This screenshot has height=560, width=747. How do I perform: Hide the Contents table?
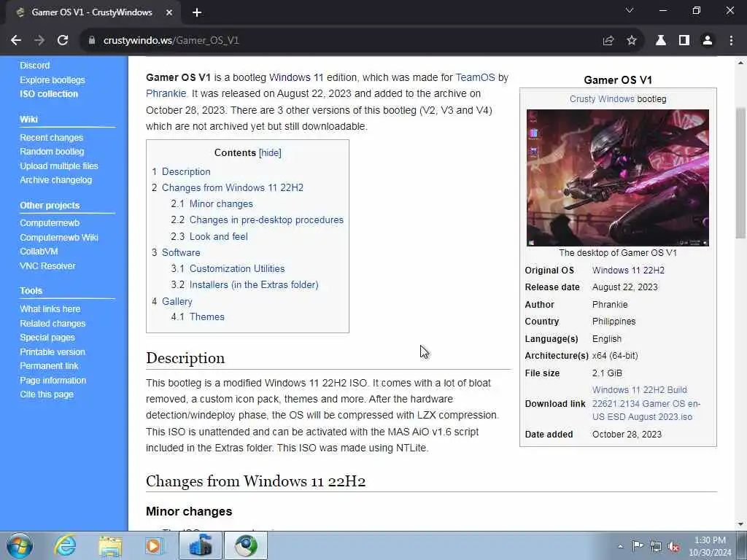point(270,153)
